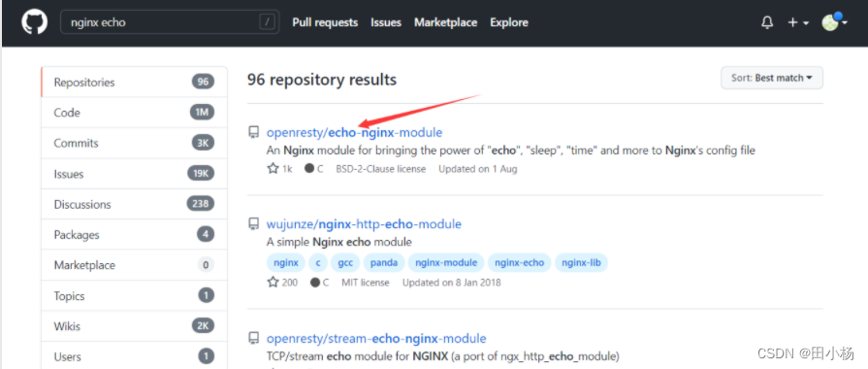
Task: Go to Issues in top navigation
Action: click(386, 22)
